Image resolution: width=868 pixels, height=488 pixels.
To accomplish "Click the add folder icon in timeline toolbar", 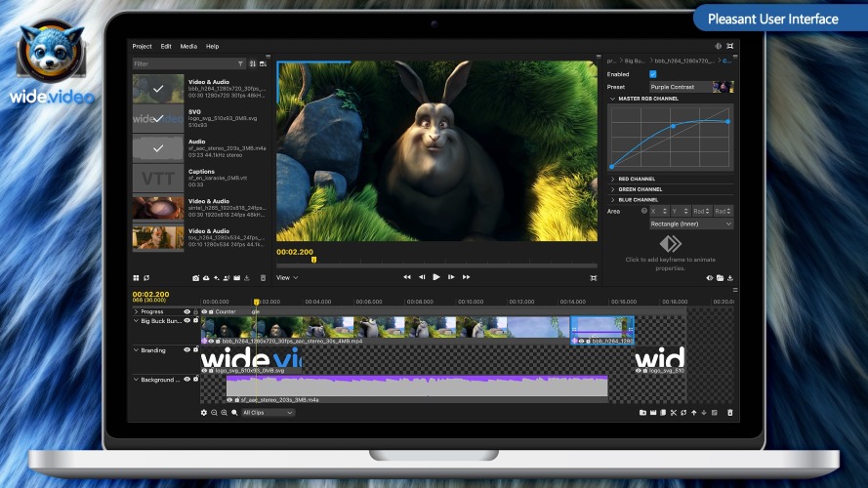I will [642, 412].
